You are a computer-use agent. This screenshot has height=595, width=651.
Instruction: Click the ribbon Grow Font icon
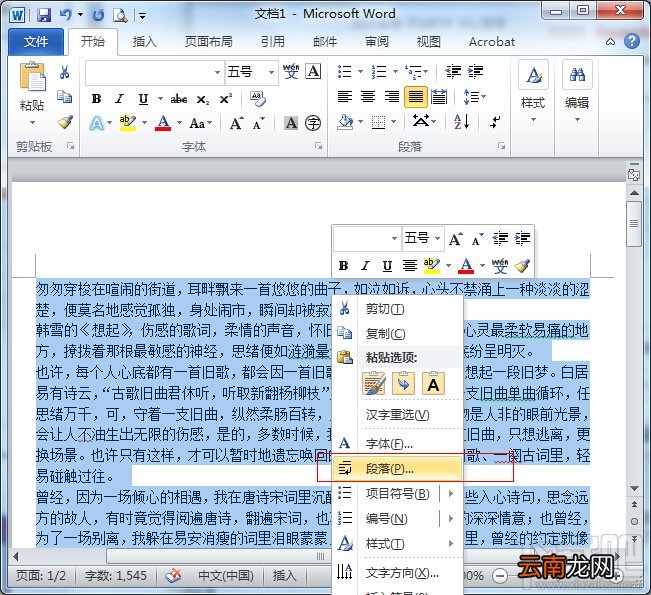pos(236,123)
